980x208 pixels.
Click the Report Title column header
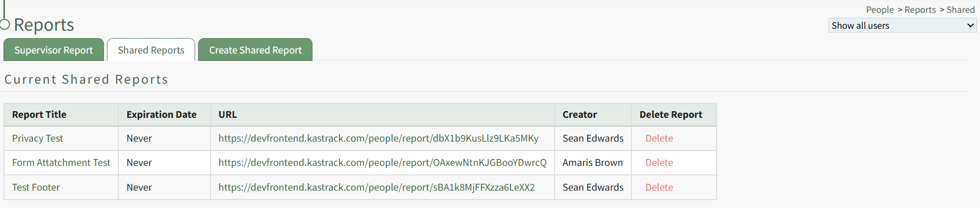click(39, 114)
